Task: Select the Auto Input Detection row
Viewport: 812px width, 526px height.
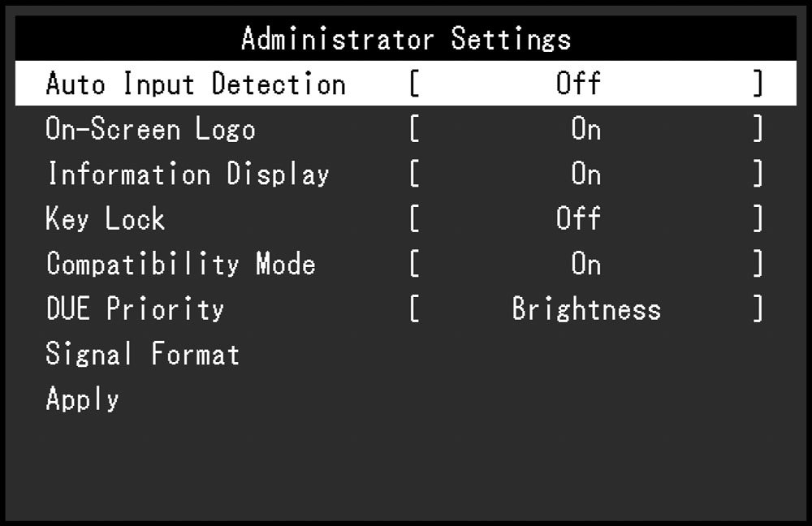Action: point(405,84)
